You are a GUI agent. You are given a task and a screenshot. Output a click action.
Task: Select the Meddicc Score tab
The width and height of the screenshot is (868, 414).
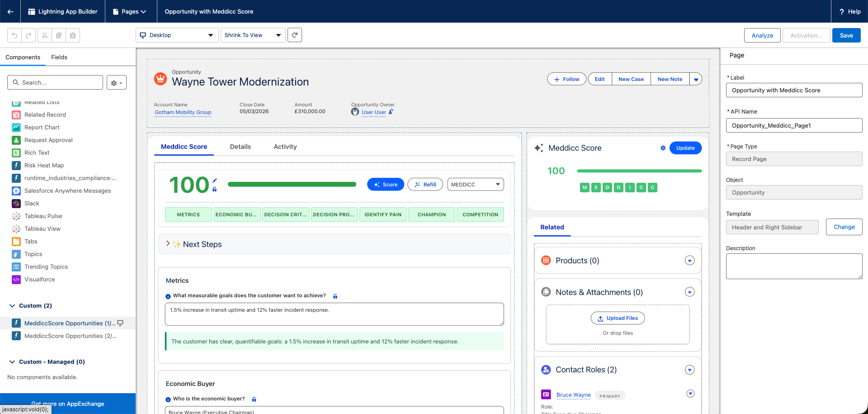184,147
